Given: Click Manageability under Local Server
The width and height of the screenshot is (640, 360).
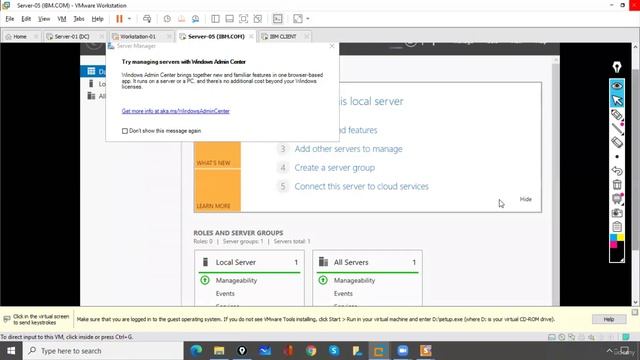Looking at the screenshot, I should pyautogui.click(x=236, y=280).
